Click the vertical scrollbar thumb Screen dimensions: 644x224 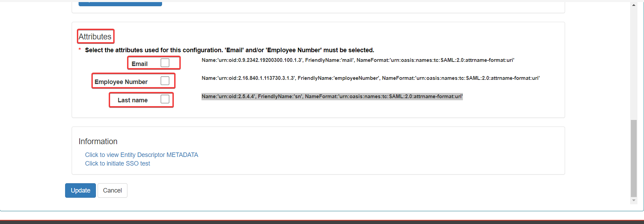click(634, 158)
